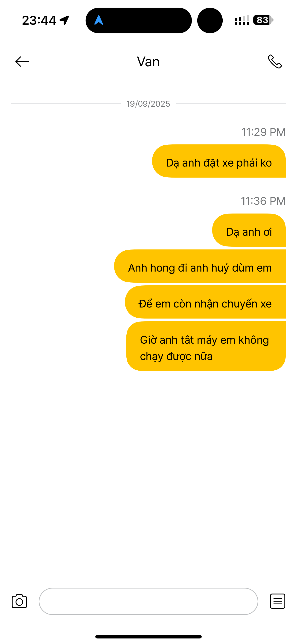Select message "Dạ anh đặt xe phải ko"
The image size is (297, 644).
point(219,161)
